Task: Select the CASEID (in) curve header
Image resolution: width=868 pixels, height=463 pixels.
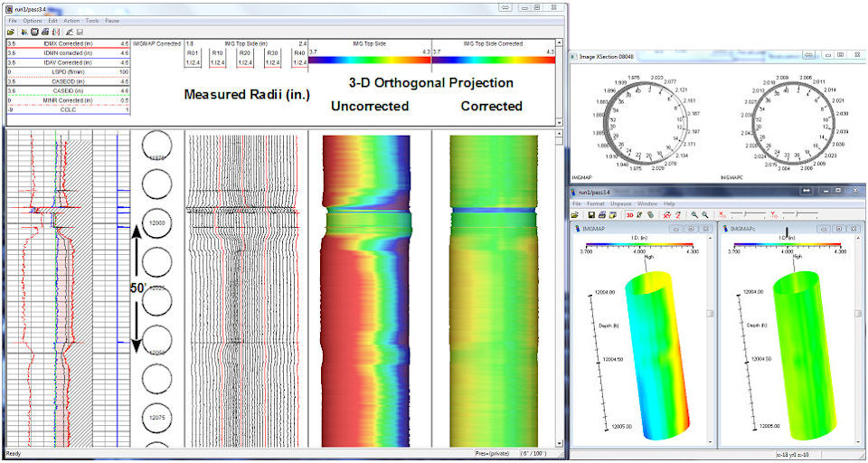Action: tap(68, 90)
